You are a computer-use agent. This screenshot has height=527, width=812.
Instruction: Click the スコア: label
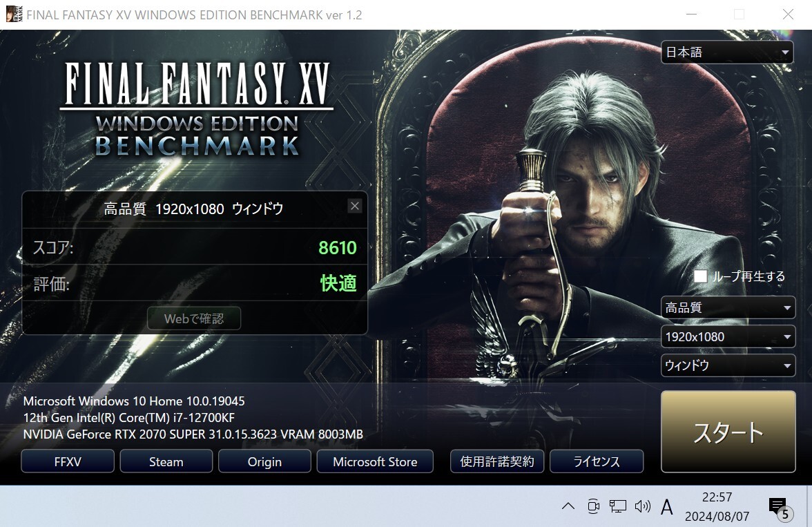coord(52,248)
